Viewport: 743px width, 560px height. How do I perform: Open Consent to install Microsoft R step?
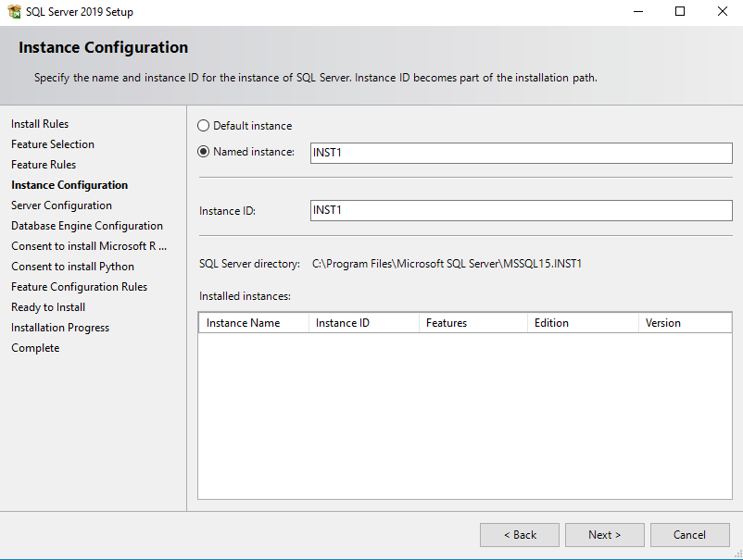(x=89, y=245)
